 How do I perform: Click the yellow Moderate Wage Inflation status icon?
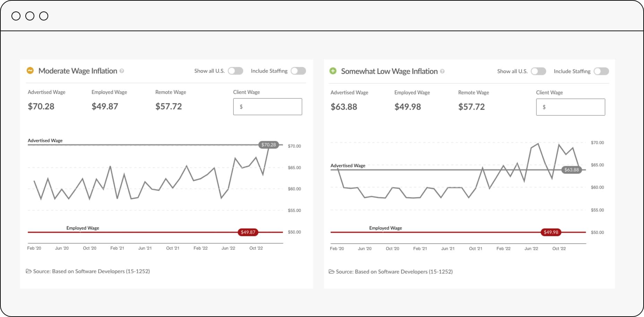tap(31, 71)
